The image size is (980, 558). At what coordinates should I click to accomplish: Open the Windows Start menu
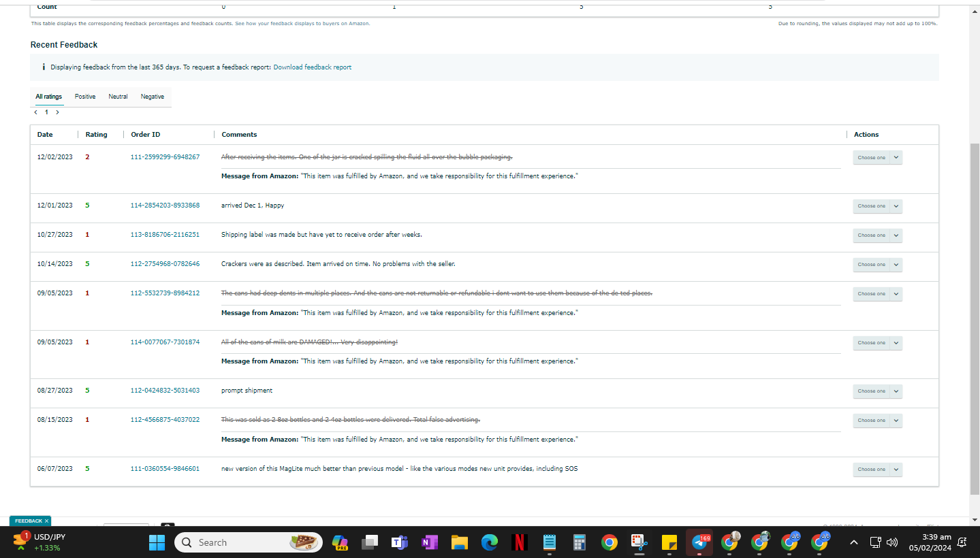(x=157, y=542)
